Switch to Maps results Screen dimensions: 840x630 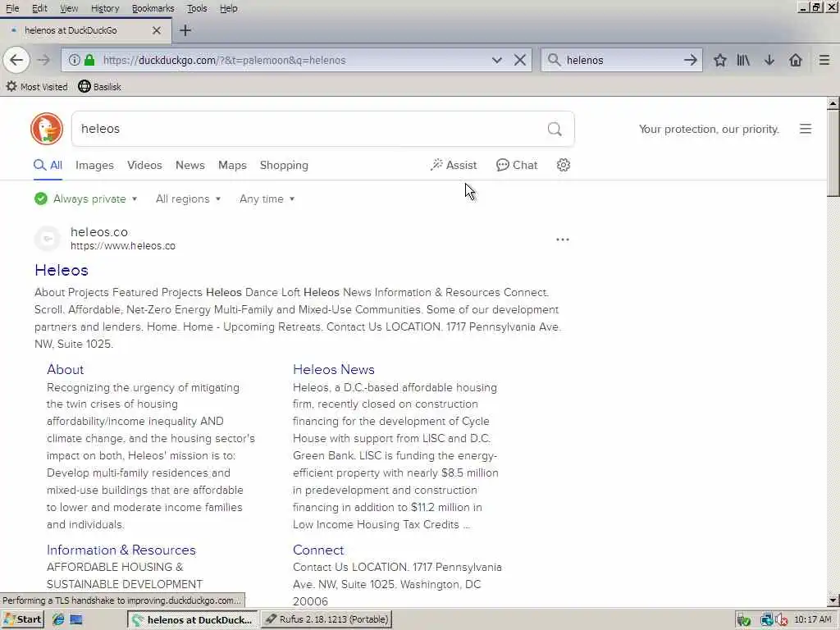pyautogui.click(x=232, y=165)
